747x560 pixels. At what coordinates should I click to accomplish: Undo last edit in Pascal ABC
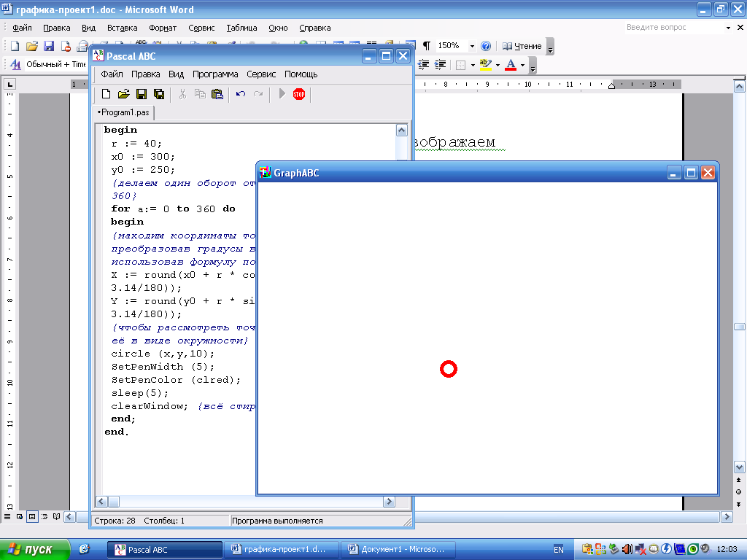[x=241, y=94]
